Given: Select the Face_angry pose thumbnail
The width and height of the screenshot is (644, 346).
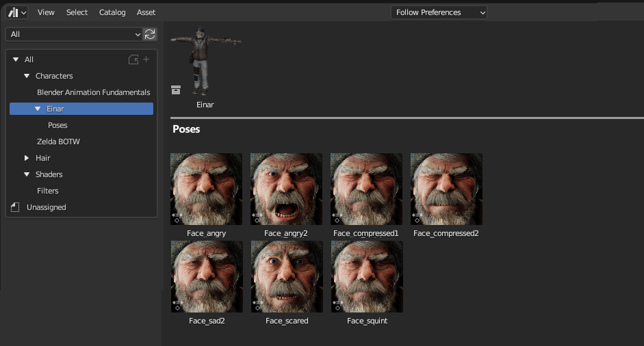Looking at the screenshot, I should (x=206, y=189).
